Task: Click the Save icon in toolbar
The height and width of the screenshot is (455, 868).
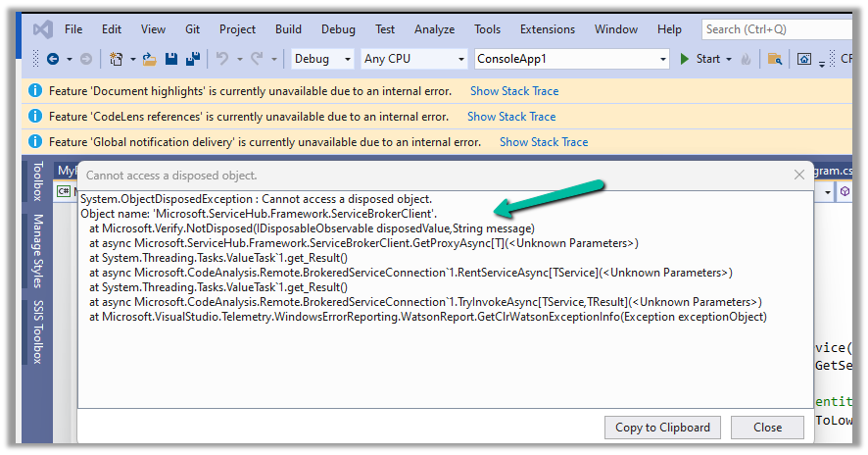Action: point(171,59)
